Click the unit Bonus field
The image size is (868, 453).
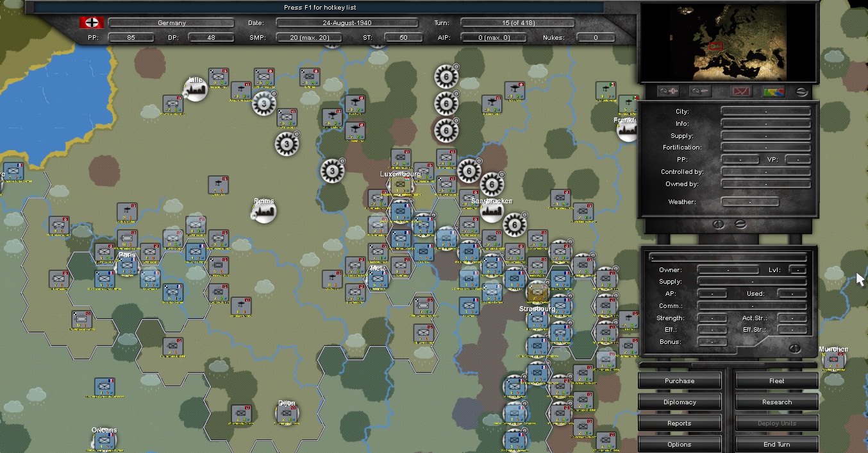[712, 342]
